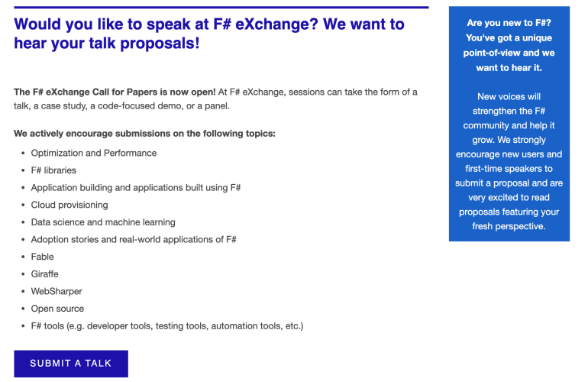Image resolution: width=588 pixels, height=382 pixels.
Task: Click the "We actively encourage submissions" subheading
Action: pos(144,134)
